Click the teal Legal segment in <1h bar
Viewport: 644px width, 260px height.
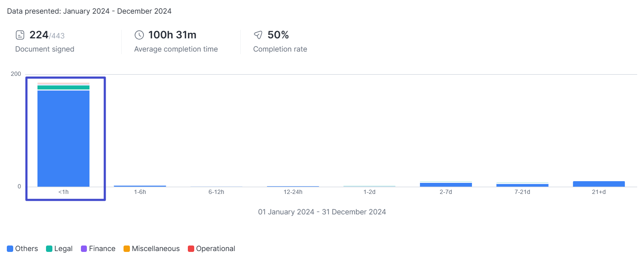(63, 87)
